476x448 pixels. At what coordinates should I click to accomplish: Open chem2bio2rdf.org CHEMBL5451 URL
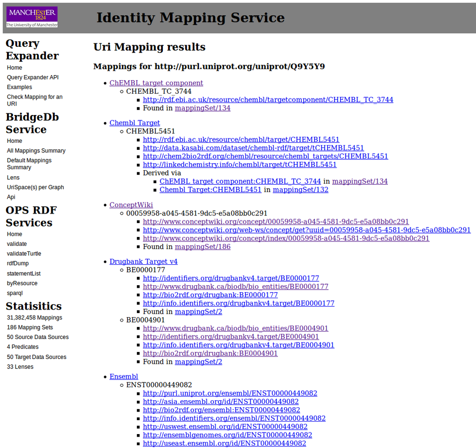[x=265, y=156]
